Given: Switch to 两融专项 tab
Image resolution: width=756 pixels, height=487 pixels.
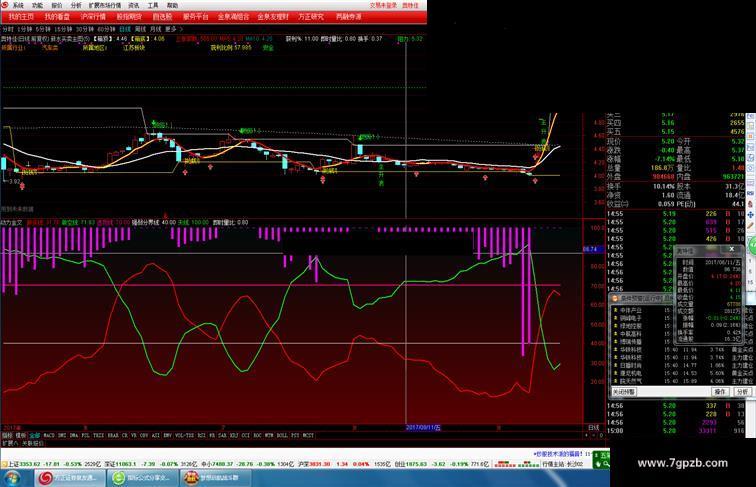Looking at the screenshot, I should point(348,16).
